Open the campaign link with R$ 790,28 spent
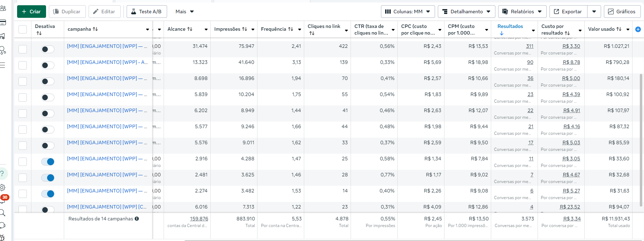644x241 pixels. click(x=107, y=62)
